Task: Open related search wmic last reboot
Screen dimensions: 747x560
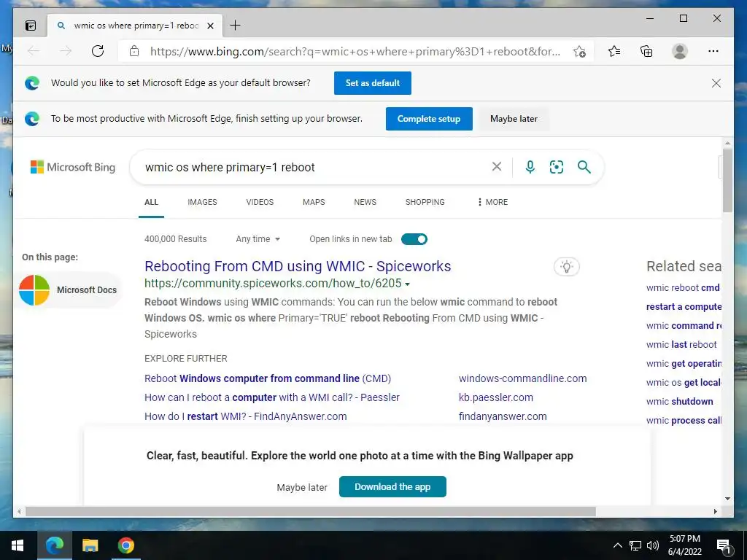Action: point(681,345)
